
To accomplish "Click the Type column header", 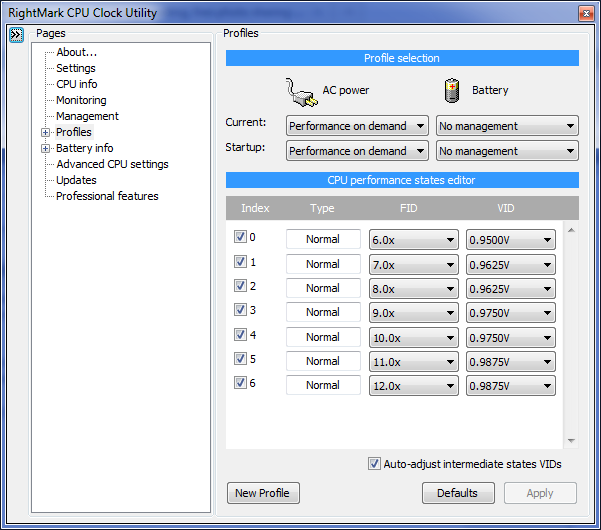I will (x=322, y=208).
